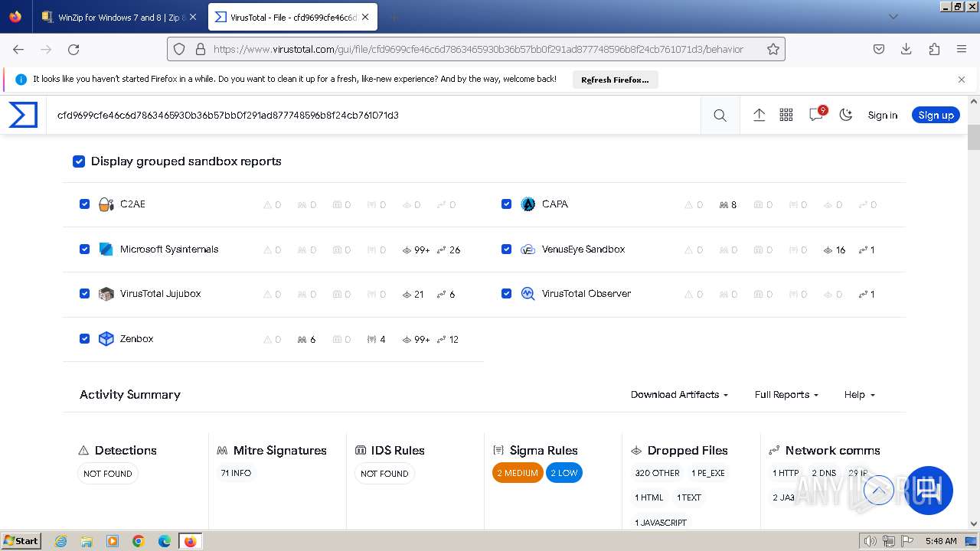Screen dimensions: 980x551
Task: Click 2 DNS network badge
Action: click(824, 473)
